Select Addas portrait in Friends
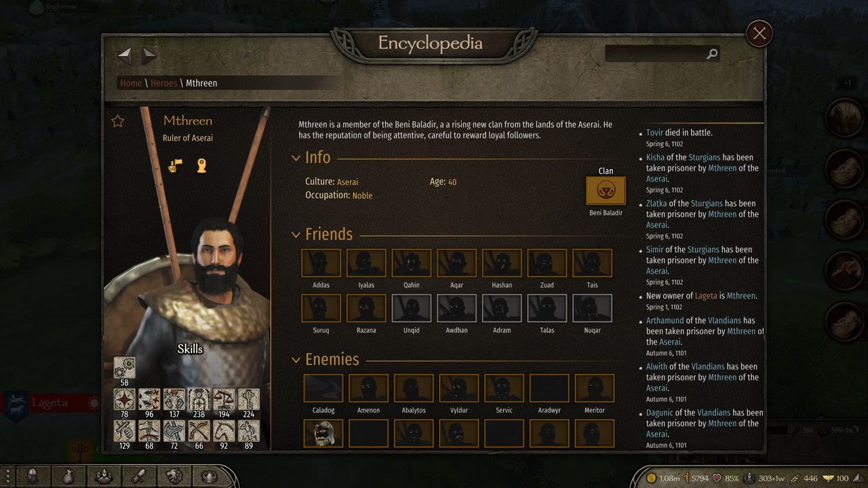This screenshot has height=488, width=868. 321,263
